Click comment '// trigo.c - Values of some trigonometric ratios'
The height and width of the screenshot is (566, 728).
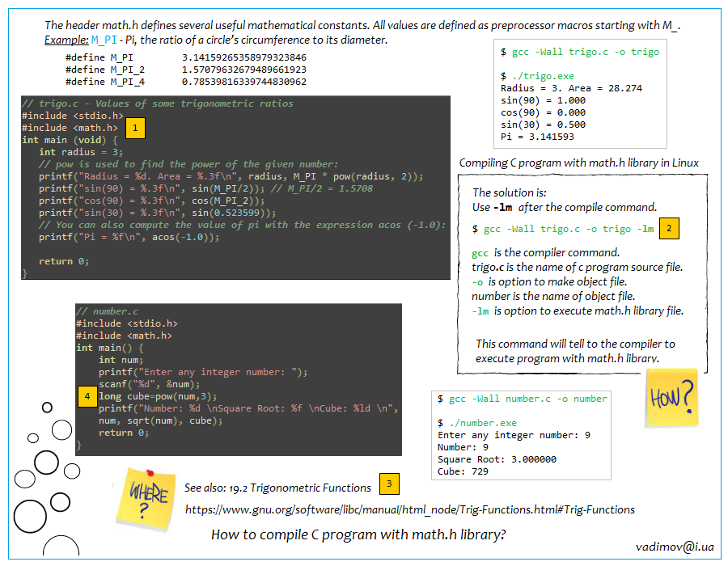pyautogui.click(x=158, y=103)
